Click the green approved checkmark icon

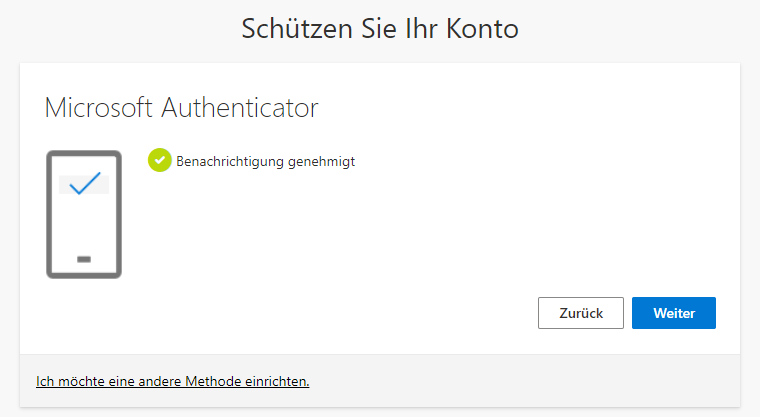click(159, 160)
